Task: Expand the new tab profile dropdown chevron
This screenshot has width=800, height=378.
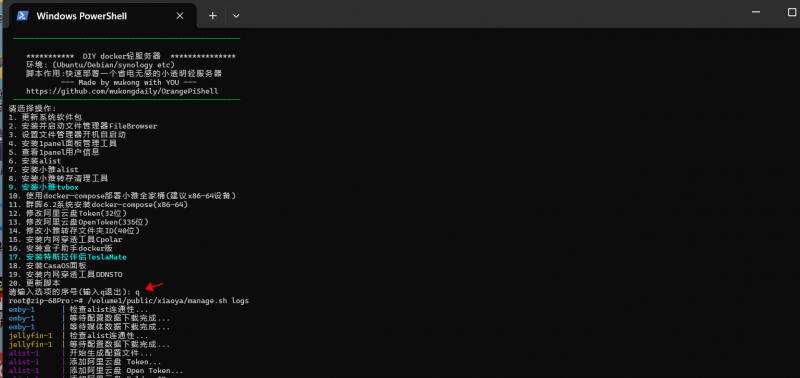Action: [x=236, y=16]
